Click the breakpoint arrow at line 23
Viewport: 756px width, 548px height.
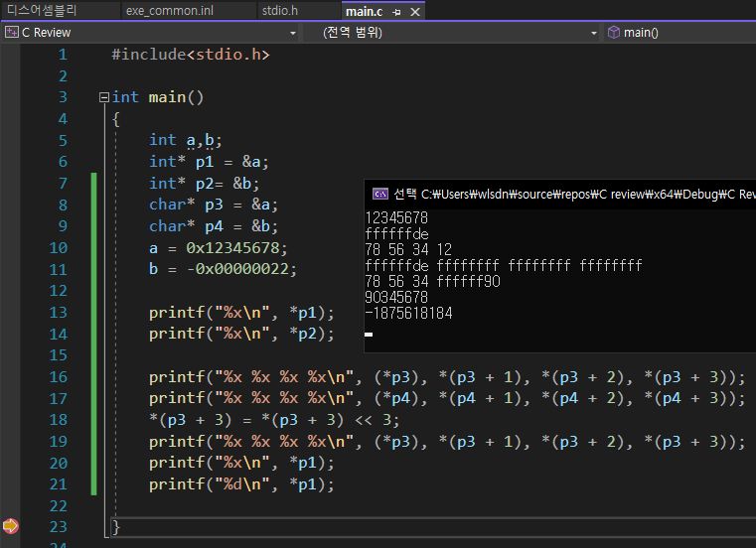click(10, 526)
